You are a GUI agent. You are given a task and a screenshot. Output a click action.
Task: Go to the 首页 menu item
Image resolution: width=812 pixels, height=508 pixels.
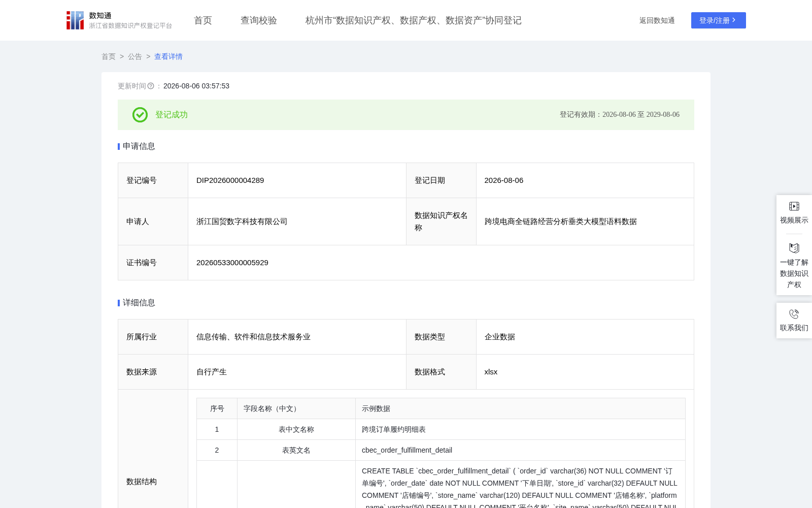[203, 20]
